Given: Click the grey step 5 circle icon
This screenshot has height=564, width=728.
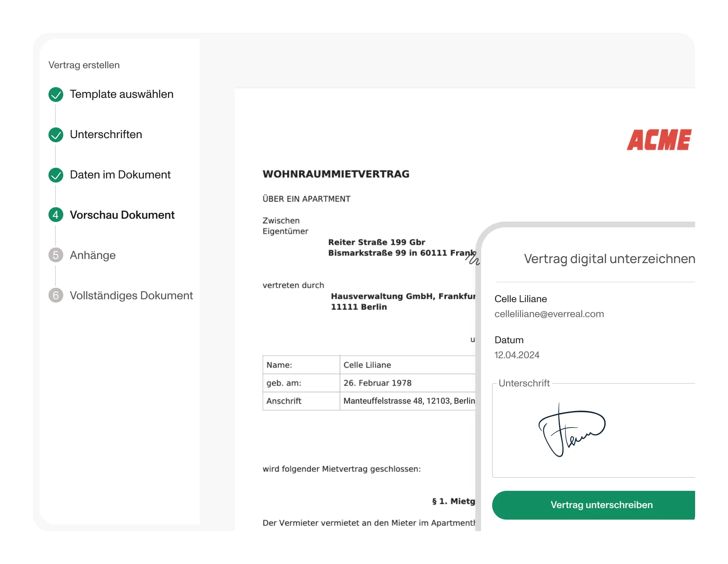Looking at the screenshot, I should click(x=56, y=255).
